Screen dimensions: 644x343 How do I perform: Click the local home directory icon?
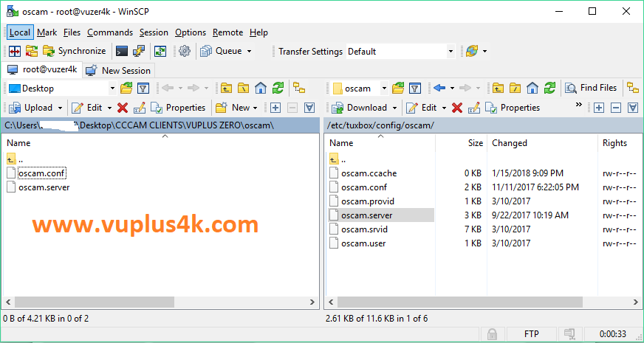tap(261, 88)
